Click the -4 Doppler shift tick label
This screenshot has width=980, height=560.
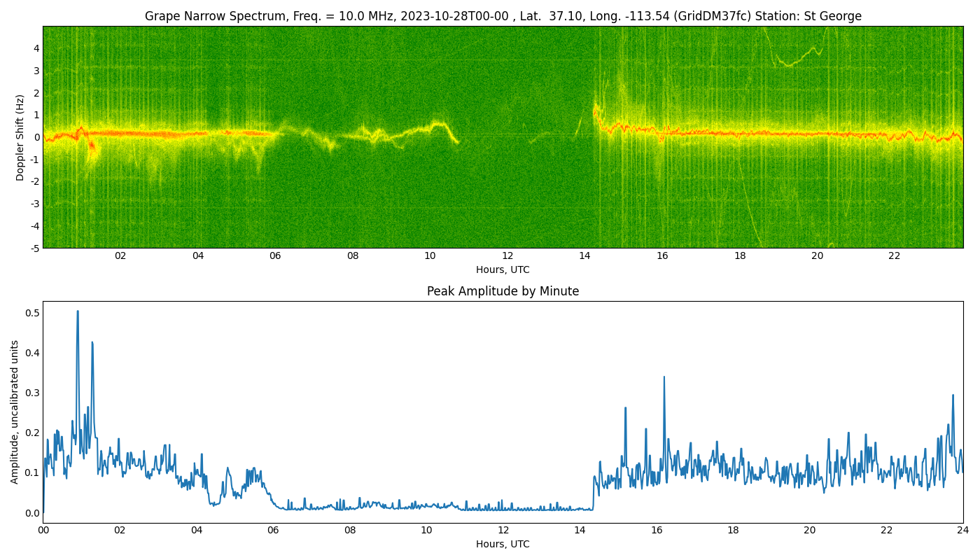(x=34, y=226)
